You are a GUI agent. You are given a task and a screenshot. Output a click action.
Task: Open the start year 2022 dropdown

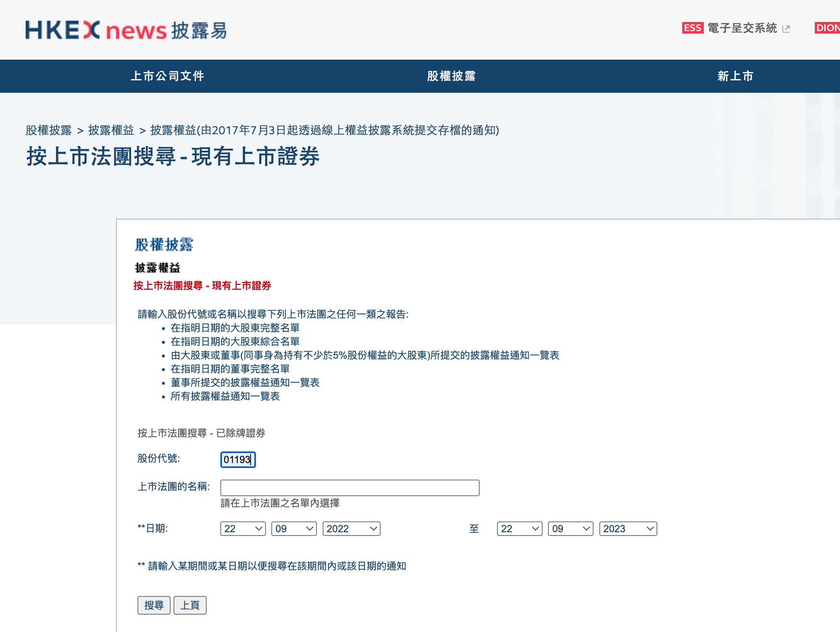coord(351,528)
